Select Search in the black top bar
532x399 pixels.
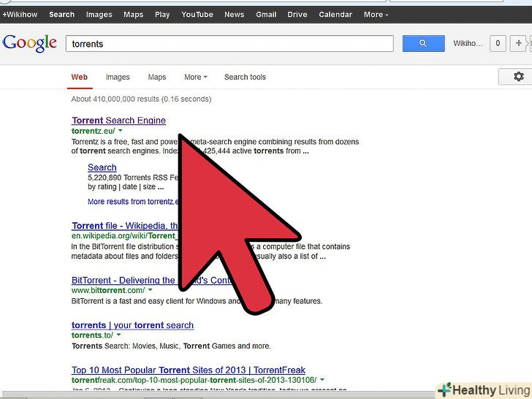tap(61, 15)
